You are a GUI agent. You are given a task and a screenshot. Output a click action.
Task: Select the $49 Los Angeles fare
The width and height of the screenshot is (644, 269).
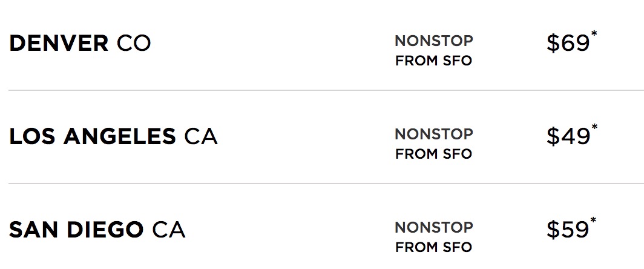click(x=567, y=138)
